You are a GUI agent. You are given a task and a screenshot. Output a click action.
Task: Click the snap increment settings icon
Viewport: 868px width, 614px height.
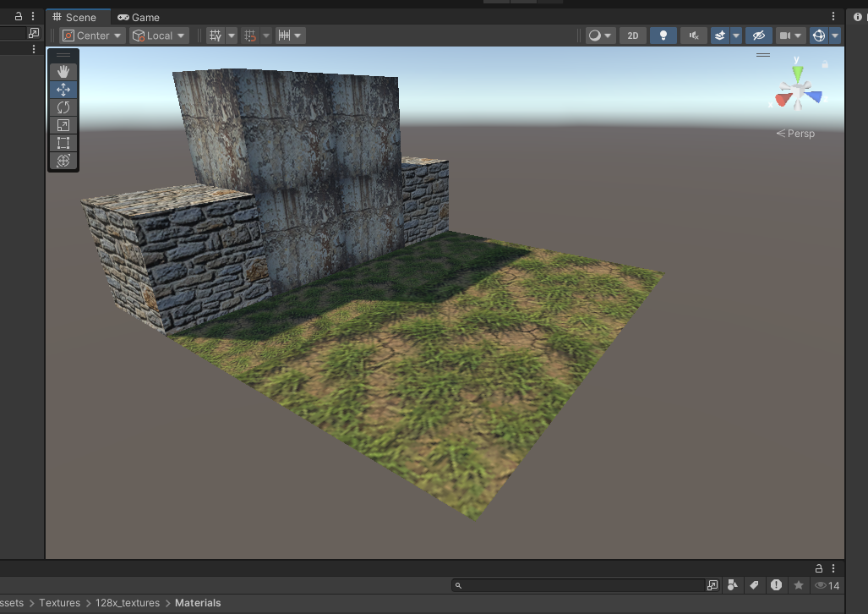click(284, 36)
